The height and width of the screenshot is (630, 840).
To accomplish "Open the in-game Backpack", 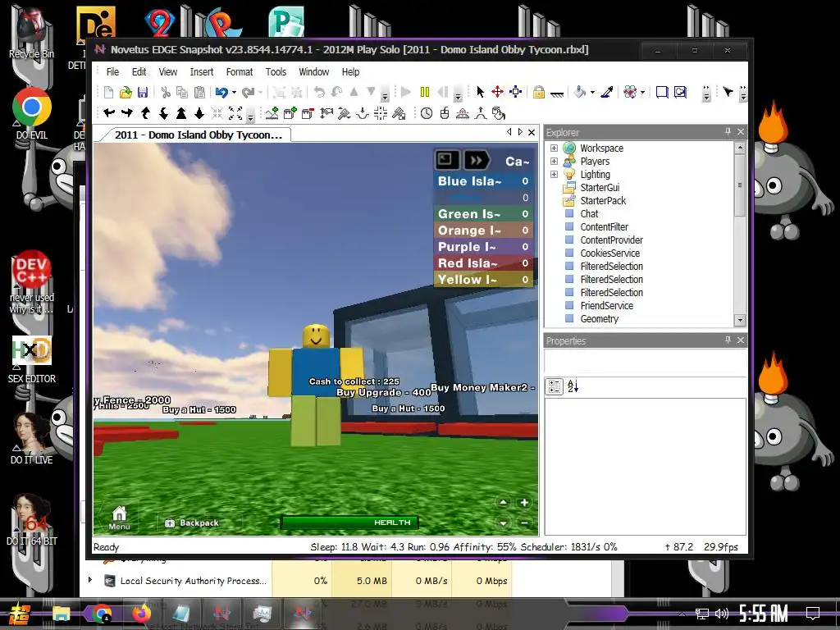I will pos(192,523).
